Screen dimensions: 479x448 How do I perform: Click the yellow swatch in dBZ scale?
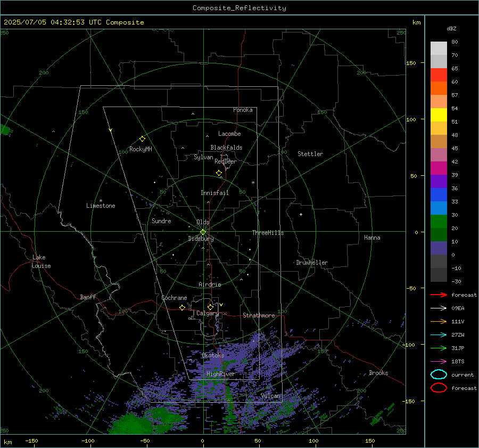439,115
